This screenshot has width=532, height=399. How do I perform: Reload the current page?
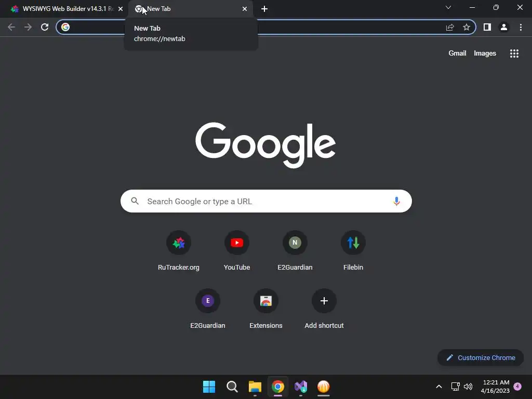click(45, 27)
